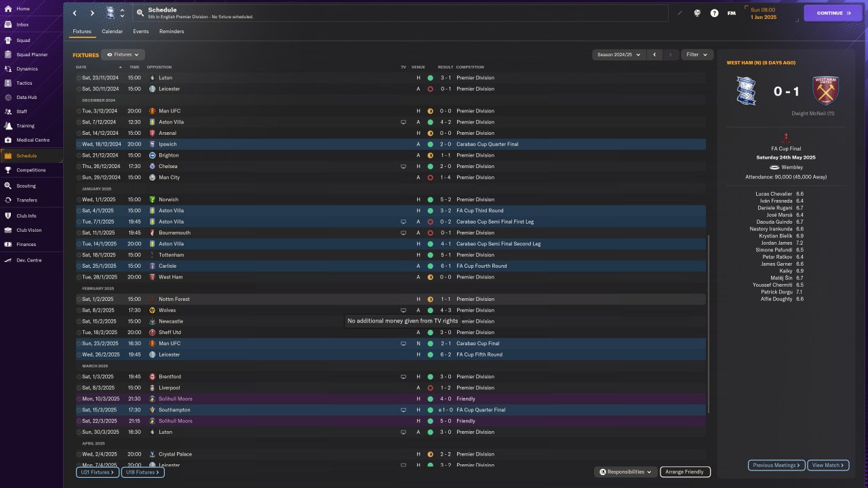Open Home from the sidebar

23,9
